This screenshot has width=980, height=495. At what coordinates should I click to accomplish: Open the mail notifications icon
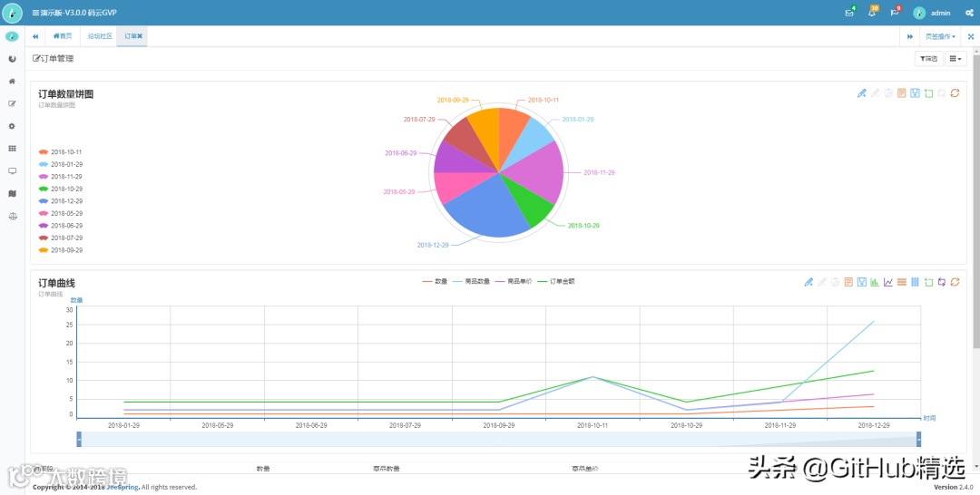[x=848, y=13]
